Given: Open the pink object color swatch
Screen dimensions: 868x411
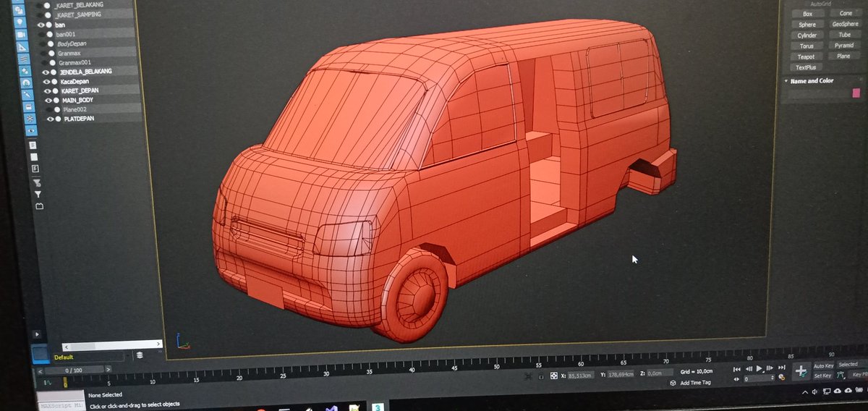Looking at the screenshot, I should click(856, 93).
